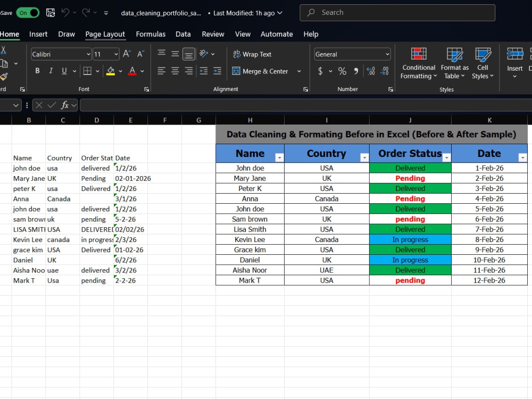The width and height of the screenshot is (532, 399).
Task: Toggle the AutoSave switch
Action: click(x=28, y=13)
